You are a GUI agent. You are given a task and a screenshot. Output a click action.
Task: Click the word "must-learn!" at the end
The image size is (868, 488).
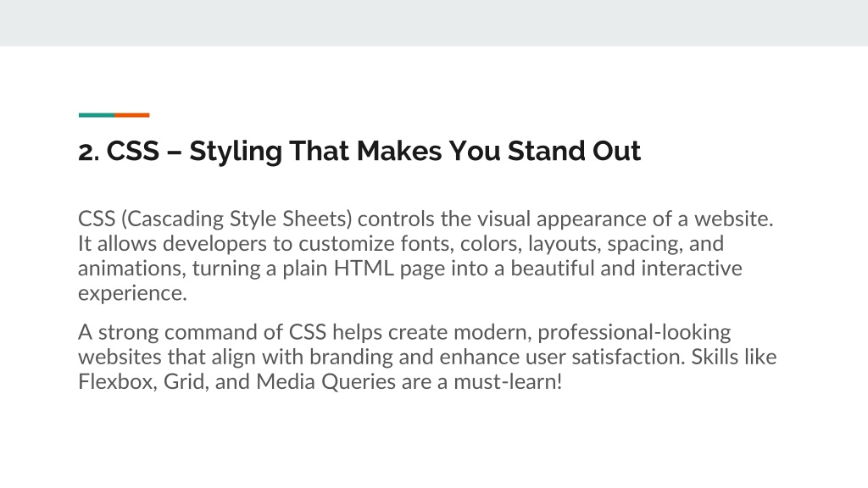508,382
